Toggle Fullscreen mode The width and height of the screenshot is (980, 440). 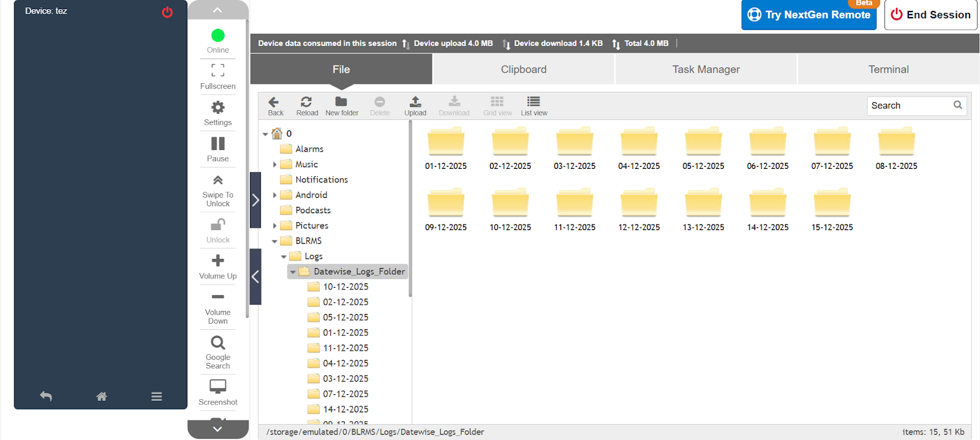coord(217,70)
